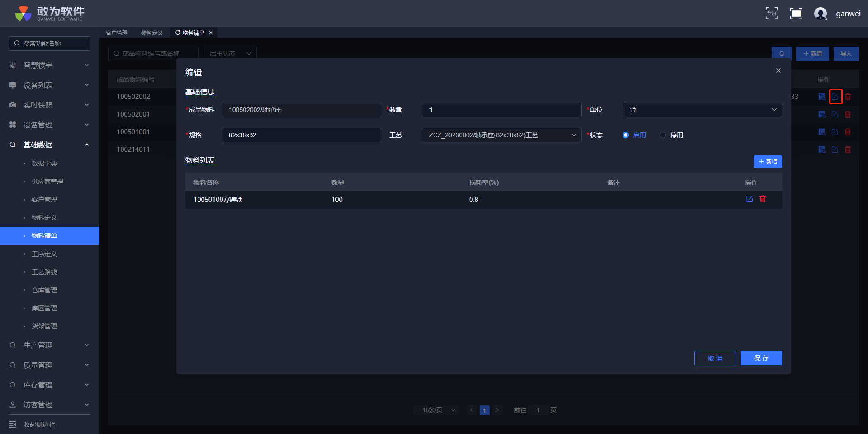Click the 保存 button
The height and width of the screenshot is (434, 868).
[x=761, y=358]
